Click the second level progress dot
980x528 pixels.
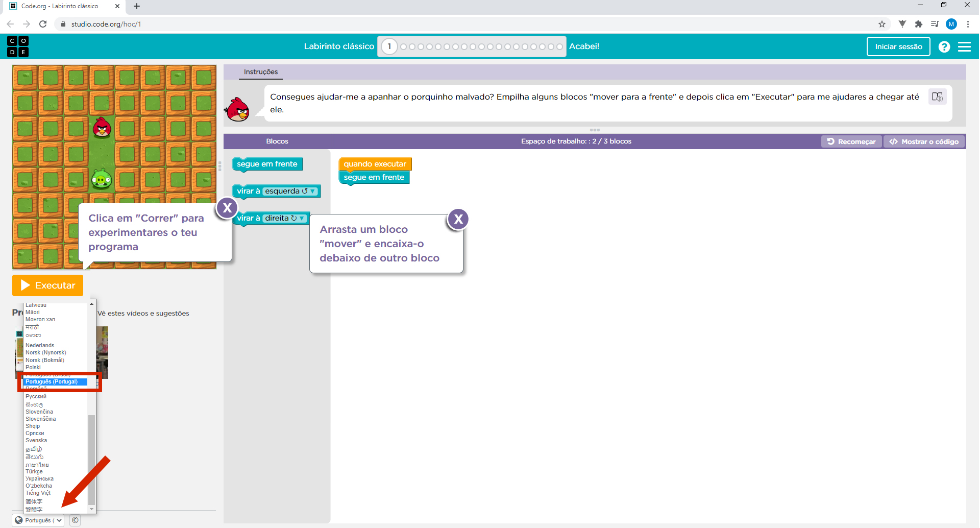tap(404, 46)
